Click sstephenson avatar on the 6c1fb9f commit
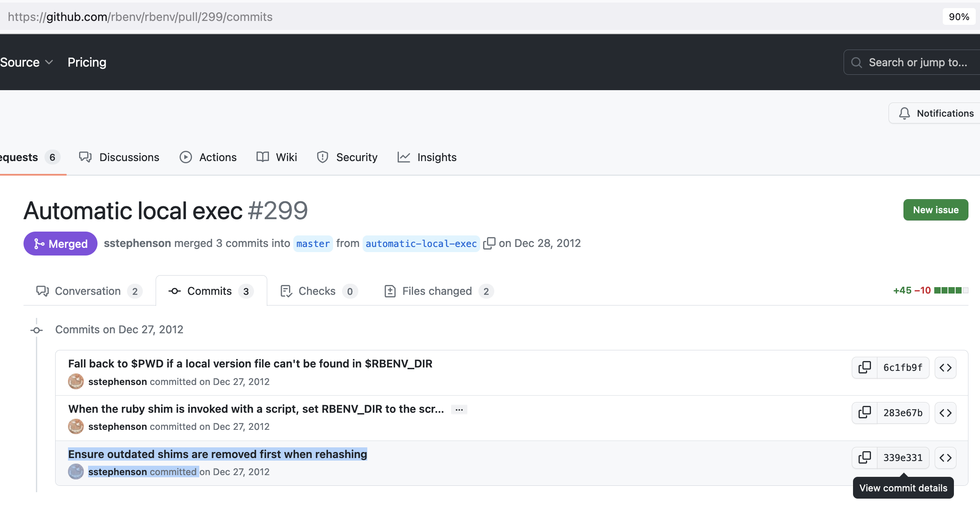 tap(76, 382)
